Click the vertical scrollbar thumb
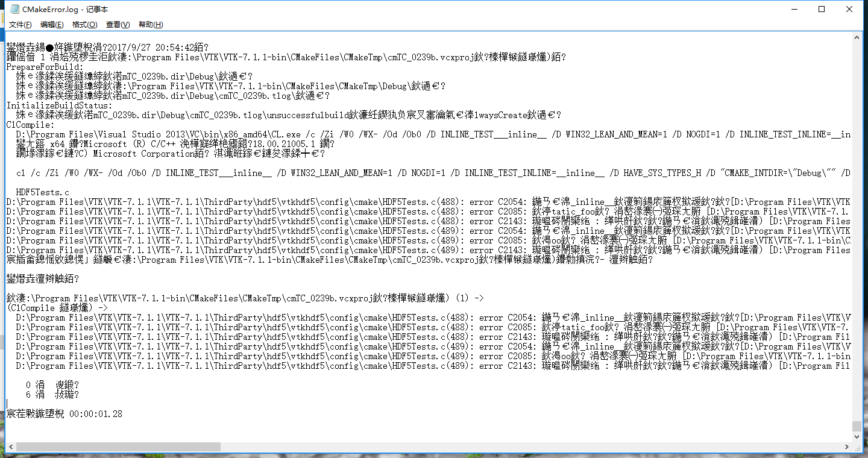Image resolution: width=868 pixels, height=458 pixels. click(857, 425)
